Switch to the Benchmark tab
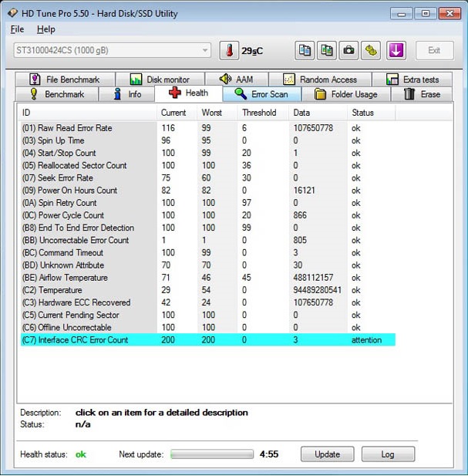This screenshot has width=468, height=476. click(x=57, y=94)
